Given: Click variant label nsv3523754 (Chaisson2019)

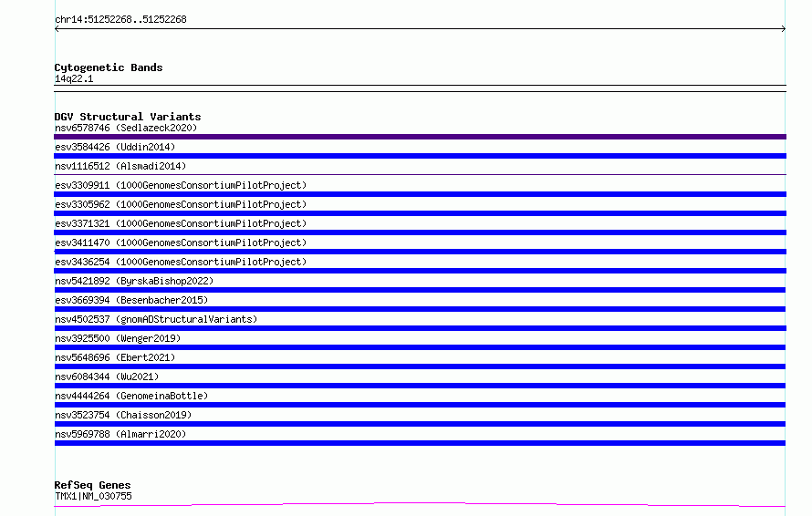Looking at the screenshot, I should [123, 415].
